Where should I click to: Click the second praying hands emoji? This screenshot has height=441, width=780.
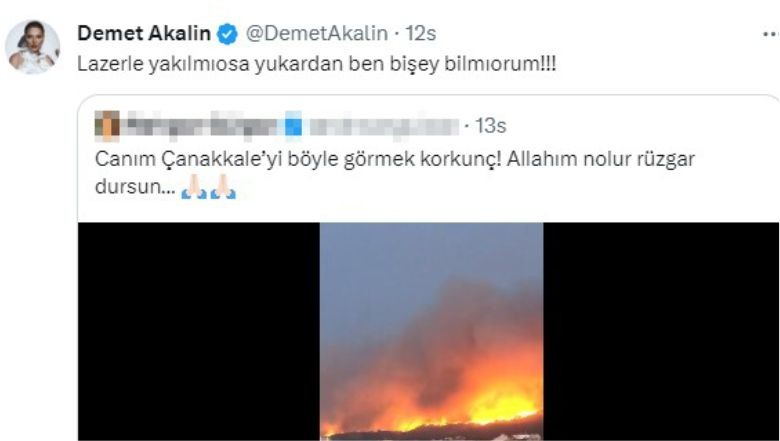point(223,187)
